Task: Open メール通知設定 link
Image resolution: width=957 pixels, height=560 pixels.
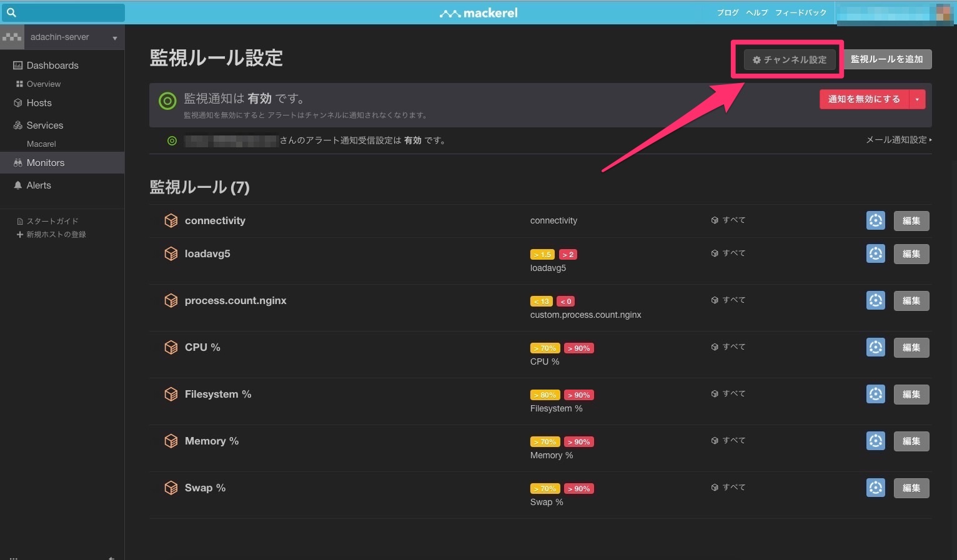Action: (x=898, y=140)
